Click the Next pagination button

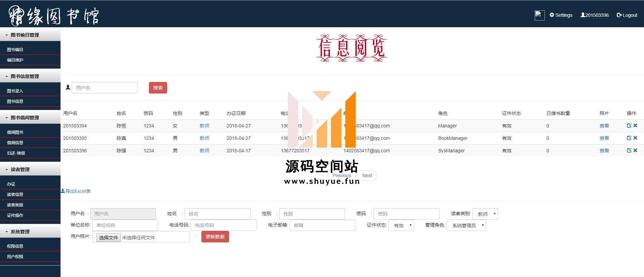pos(367,175)
